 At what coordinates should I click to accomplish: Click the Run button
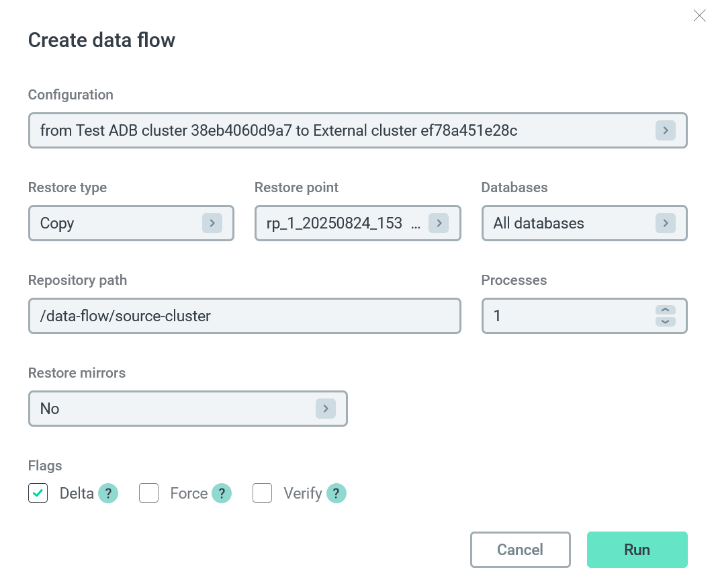[x=637, y=550]
